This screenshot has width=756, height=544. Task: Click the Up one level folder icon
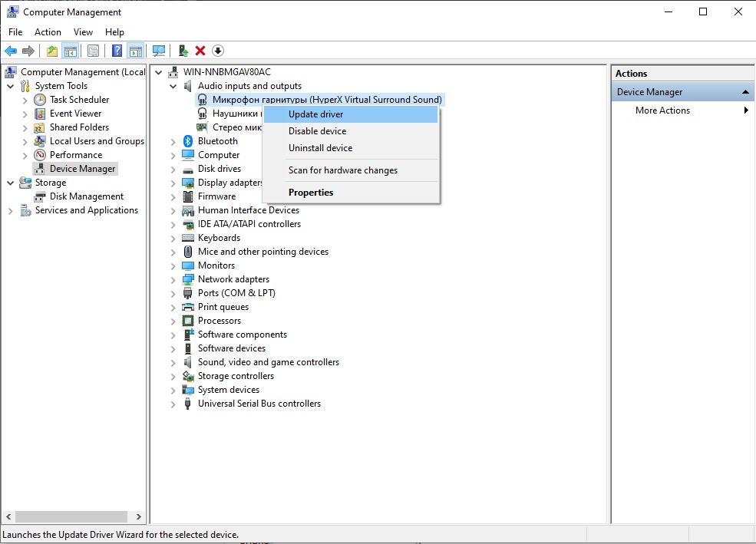[x=52, y=51]
